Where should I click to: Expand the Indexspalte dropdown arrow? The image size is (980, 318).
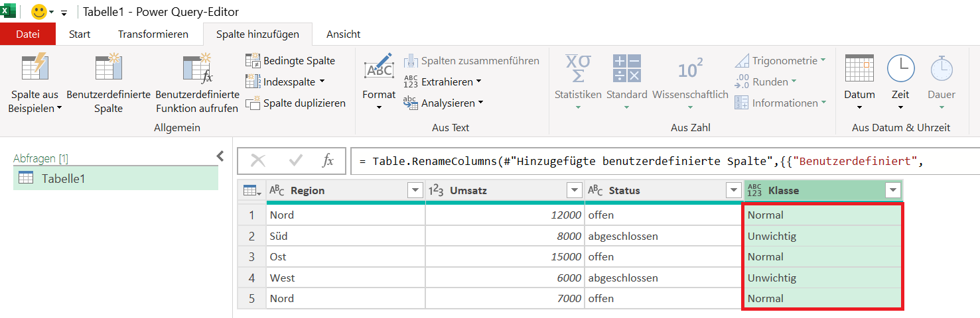pos(322,81)
